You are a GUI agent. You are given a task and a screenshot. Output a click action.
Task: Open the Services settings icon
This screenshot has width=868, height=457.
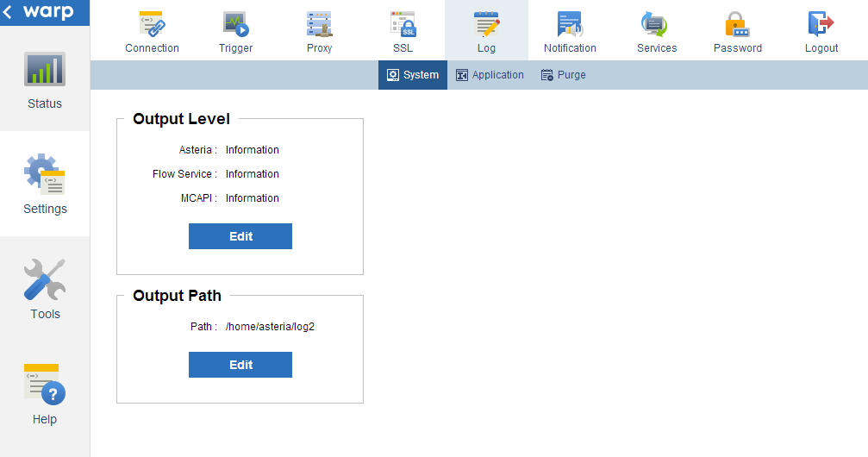click(655, 24)
